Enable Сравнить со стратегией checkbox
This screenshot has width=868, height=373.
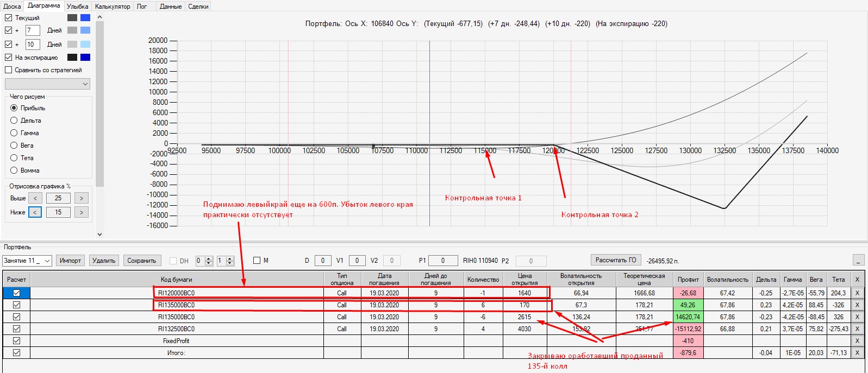pos(8,70)
